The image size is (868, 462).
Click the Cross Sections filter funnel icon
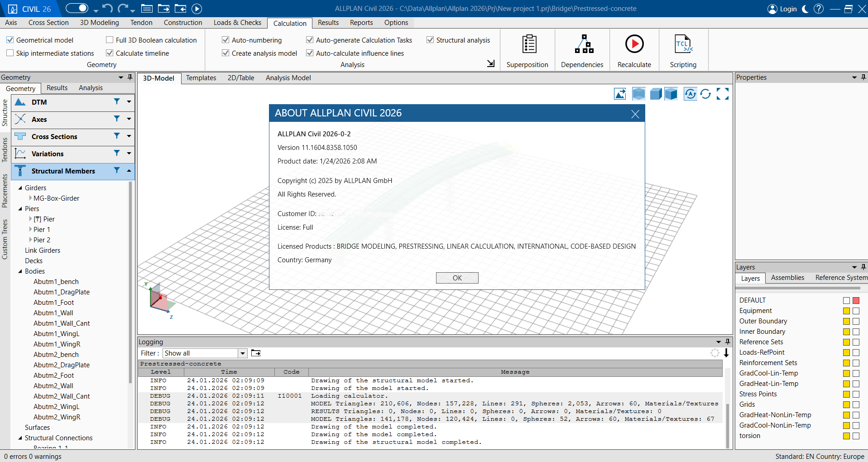coord(117,136)
